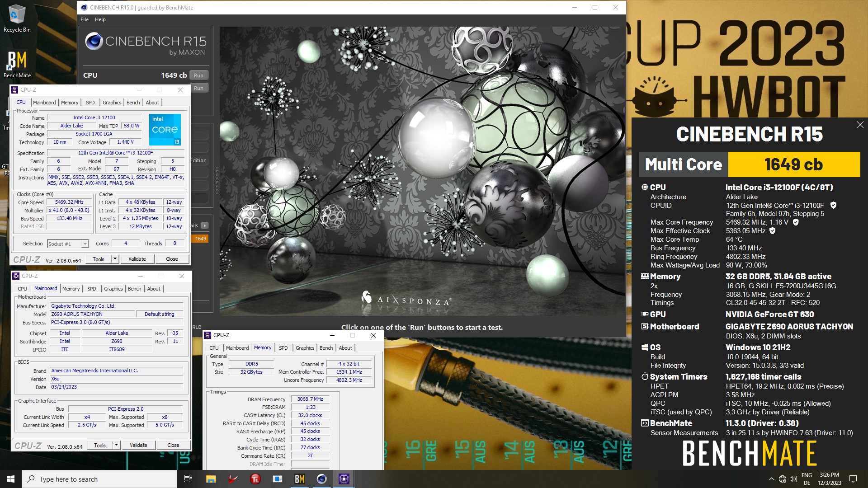Click the Z690 AORUS TACHYON model field
The height and width of the screenshot is (488, 868).
pyautogui.click(x=92, y=314)
